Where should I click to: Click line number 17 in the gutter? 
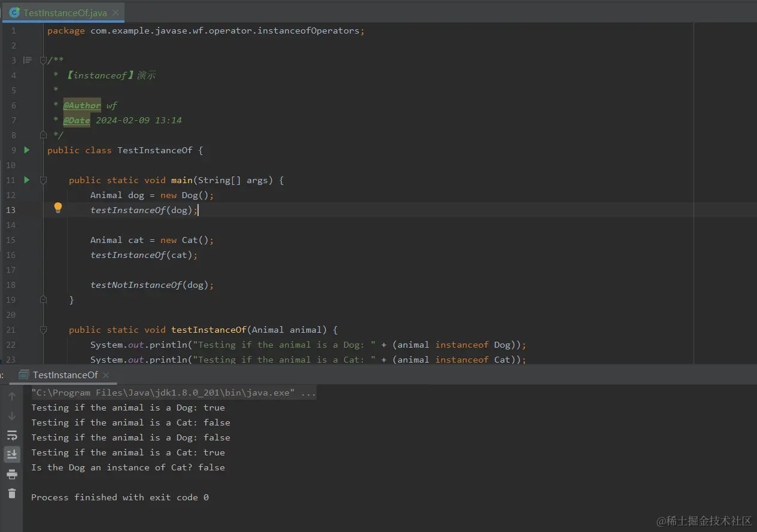pos(11,270)
